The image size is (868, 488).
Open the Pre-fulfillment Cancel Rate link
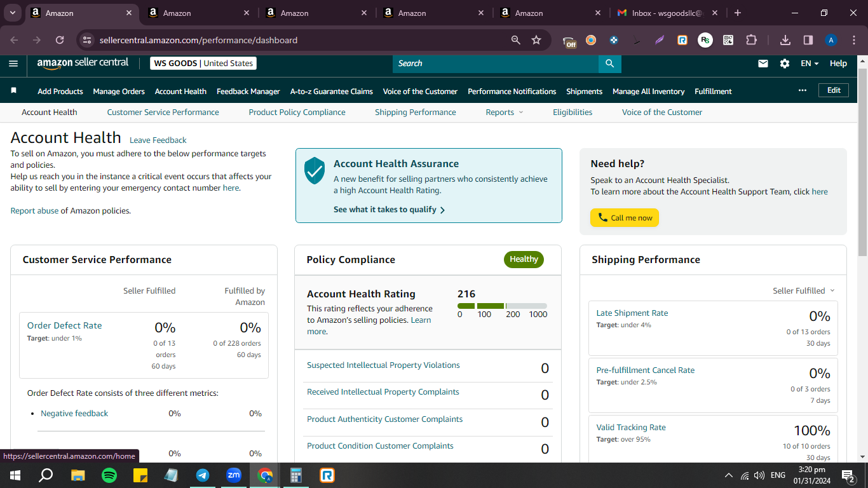click(x=646, y=370)
